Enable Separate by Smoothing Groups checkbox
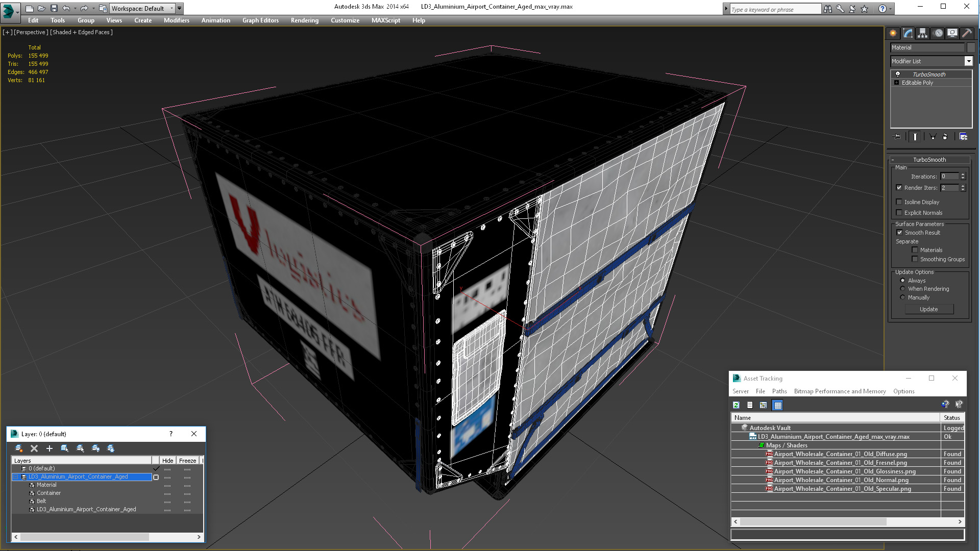Image resolution: width=980 pixels, height=551 pixels. pyautogui.click(x=915, y=259)
